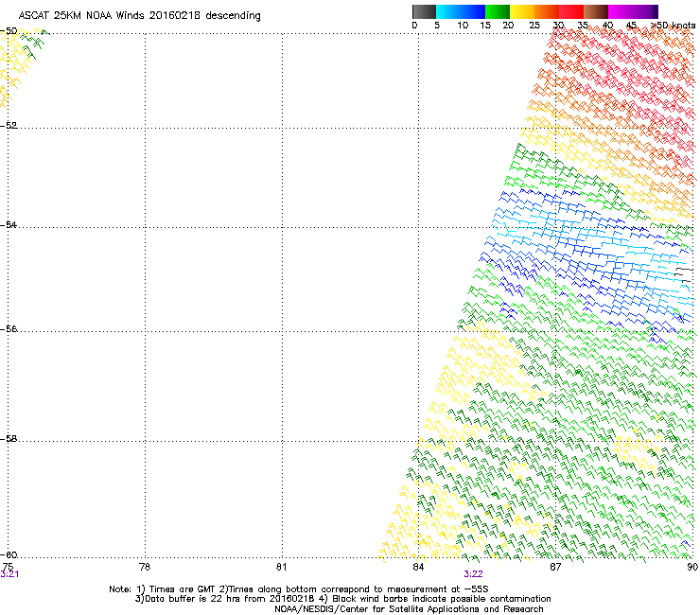
Task: Click the '10' label under the color bar
Action: tap(463, 26)
